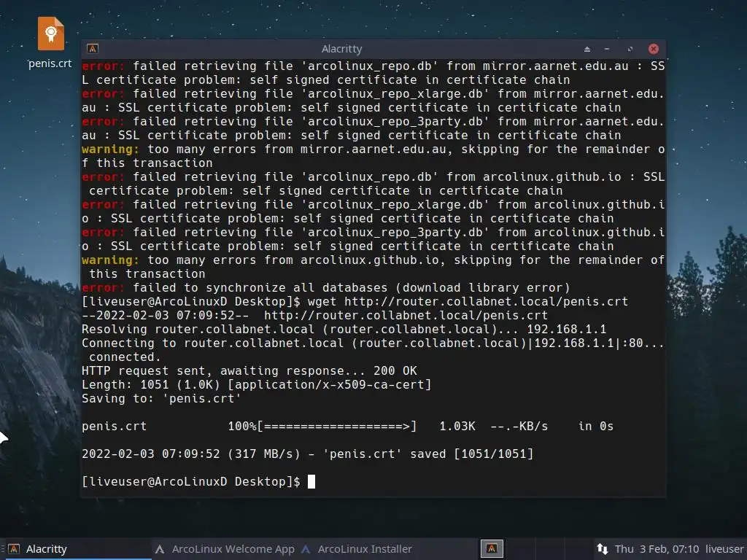The image size is (747, 560).
Task: Close the Alacritty terminal window
Action: (653, 49)
